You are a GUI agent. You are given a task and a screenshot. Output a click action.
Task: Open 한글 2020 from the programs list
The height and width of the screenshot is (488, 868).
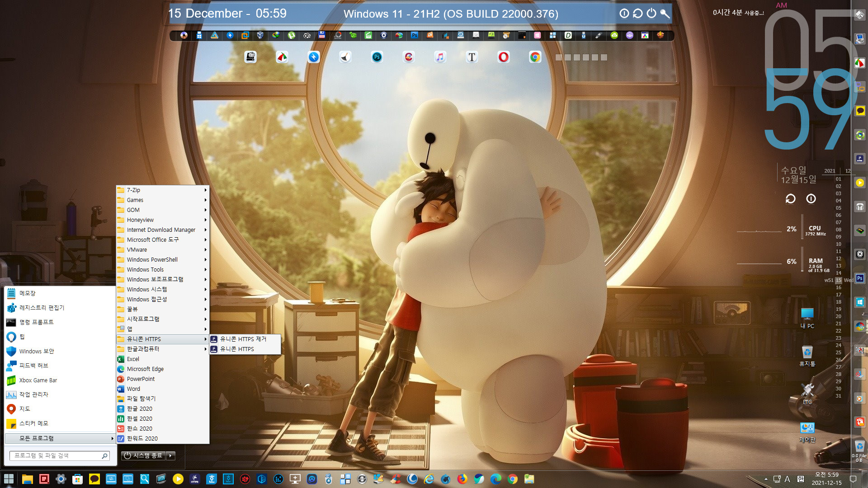pos(162,409)
